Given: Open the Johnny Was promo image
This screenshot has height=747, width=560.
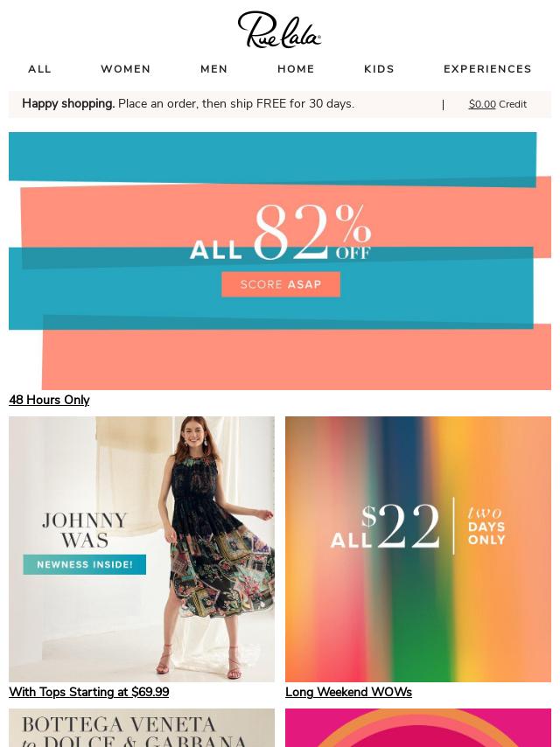Looking at the screenshot, I should (142, 548).
